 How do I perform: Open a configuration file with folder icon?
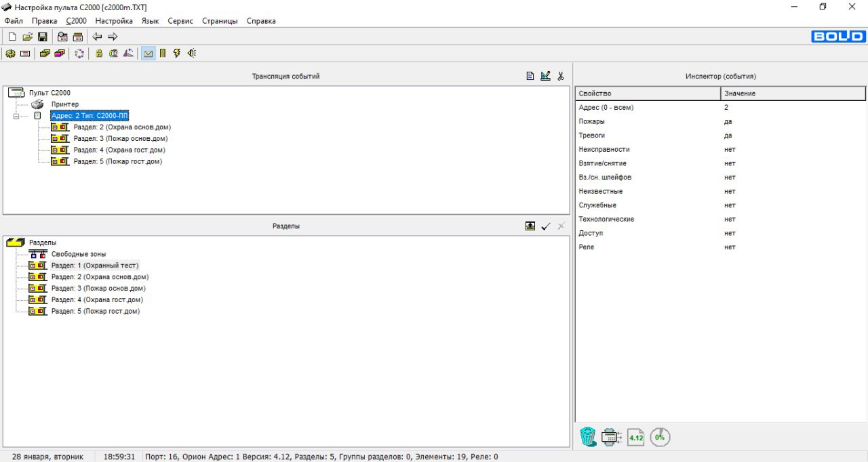(x=27, y=37)
